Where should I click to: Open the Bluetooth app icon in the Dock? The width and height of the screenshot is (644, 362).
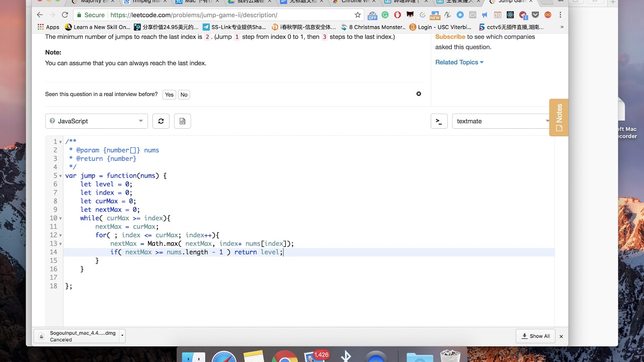[x=346, y=355]
